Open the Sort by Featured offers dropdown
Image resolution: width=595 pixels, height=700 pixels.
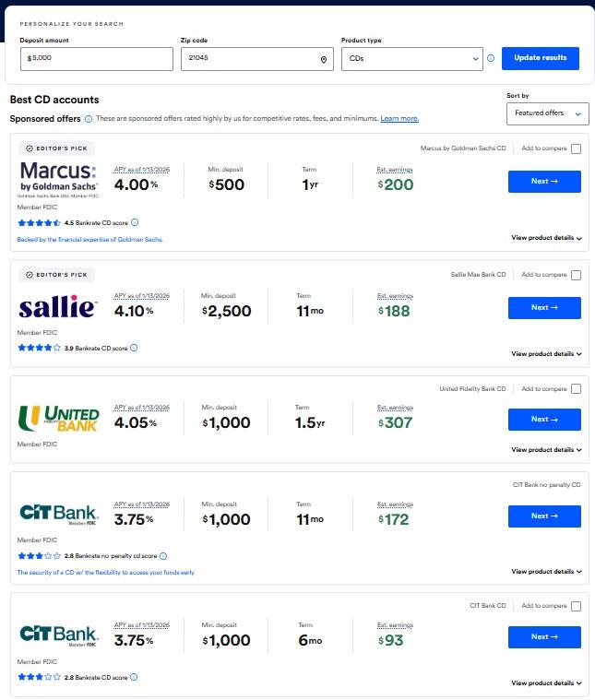coord(547,113)
